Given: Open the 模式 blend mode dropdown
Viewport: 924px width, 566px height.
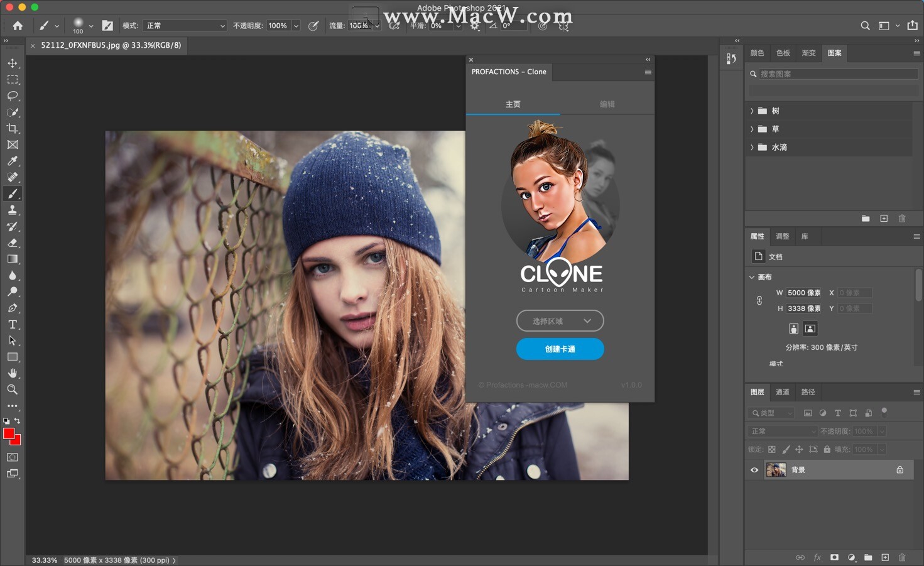Looking at the screenshot, I should point(185,26).
